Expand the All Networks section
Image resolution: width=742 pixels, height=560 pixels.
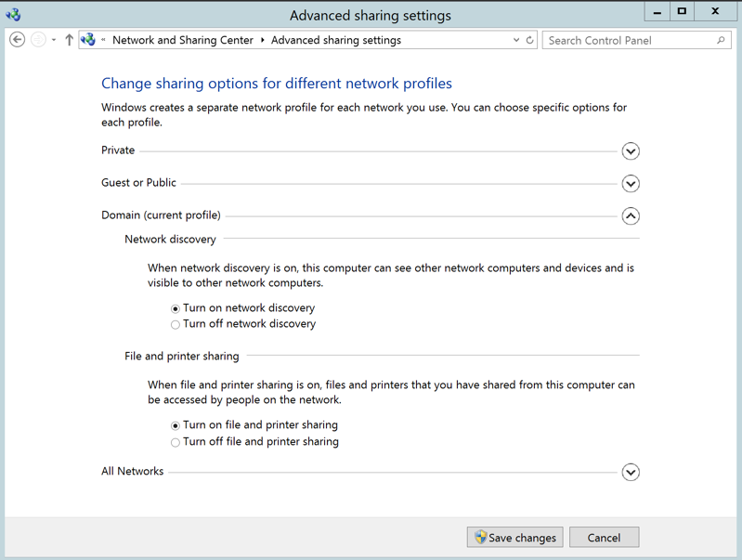click(x=631, y=472)
